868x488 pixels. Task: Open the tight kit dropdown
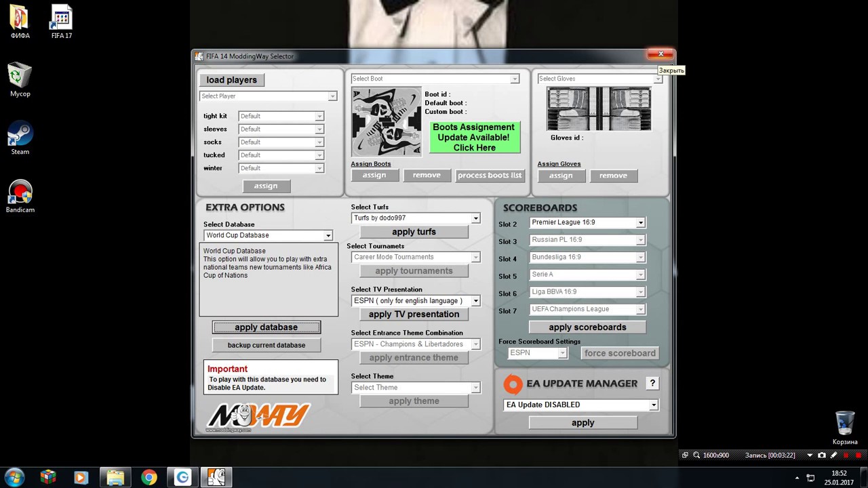point(281,116)
